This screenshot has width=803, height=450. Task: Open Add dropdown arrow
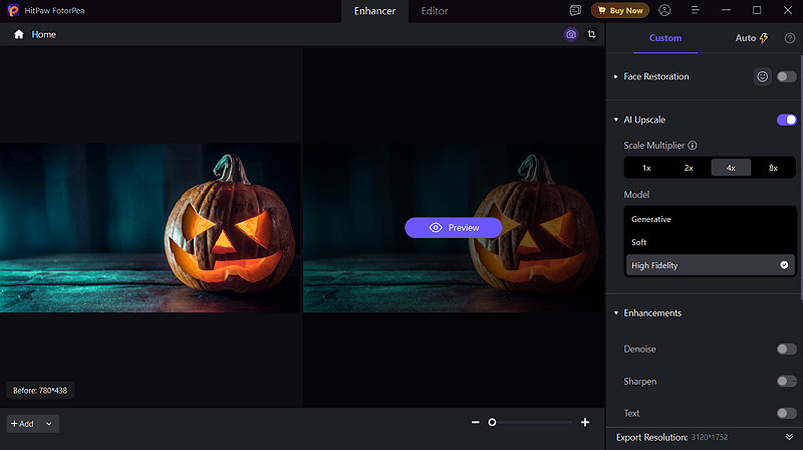click(x=49, y=424)
